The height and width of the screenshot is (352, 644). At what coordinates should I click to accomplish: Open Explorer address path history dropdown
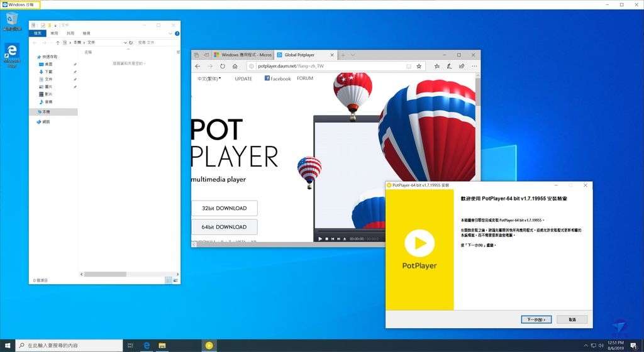point(125,43)
